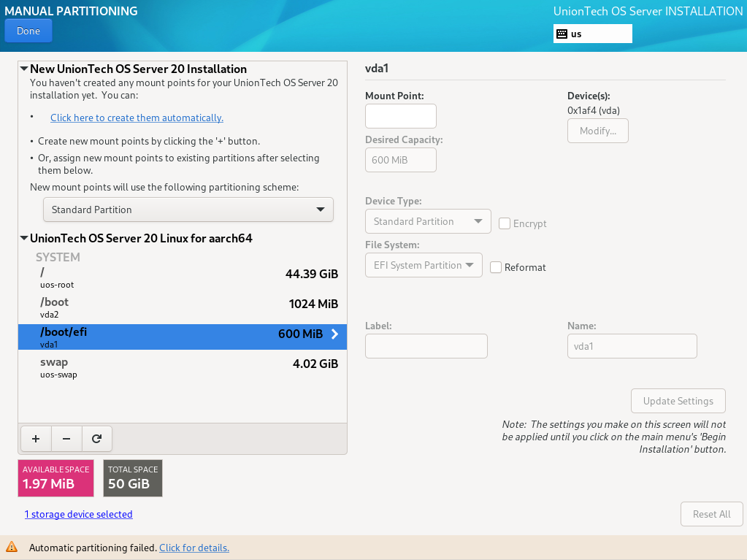Screen dimensions: 747x560
Task: Click the TOTAL SPACE 50 GiB box
Action: click(x=133, y=478)
